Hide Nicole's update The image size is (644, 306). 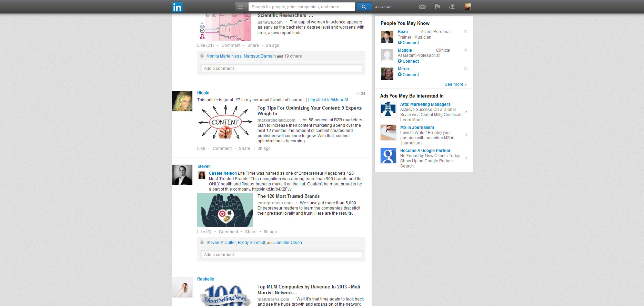point(361,93)
